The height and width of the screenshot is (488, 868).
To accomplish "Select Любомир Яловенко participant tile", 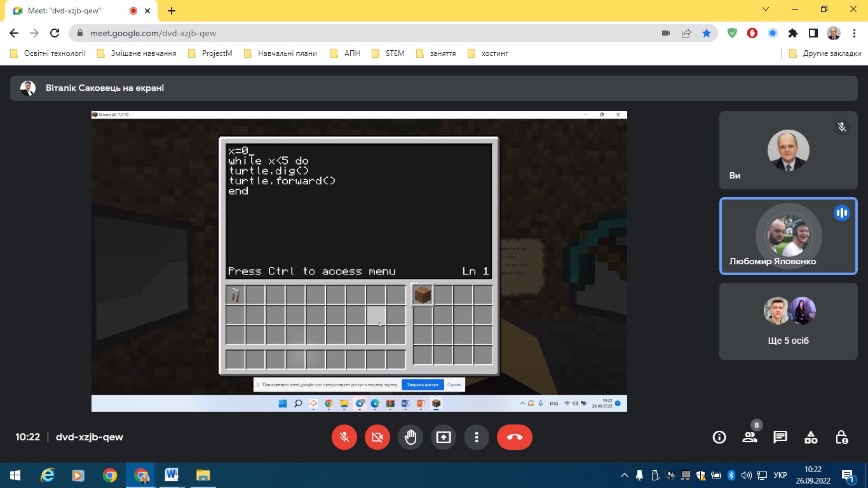I will pyautogui.click(x=789, y=236).
